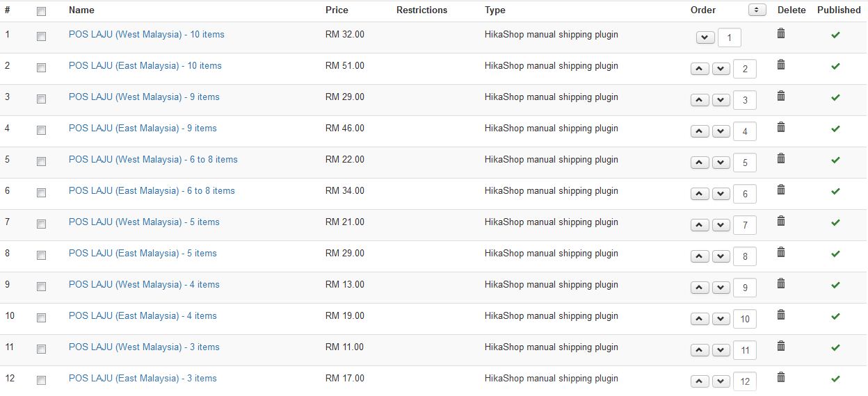
Task: Tick checkbox for West Malaysia 9 items row
Action: (x=41, y=99)
